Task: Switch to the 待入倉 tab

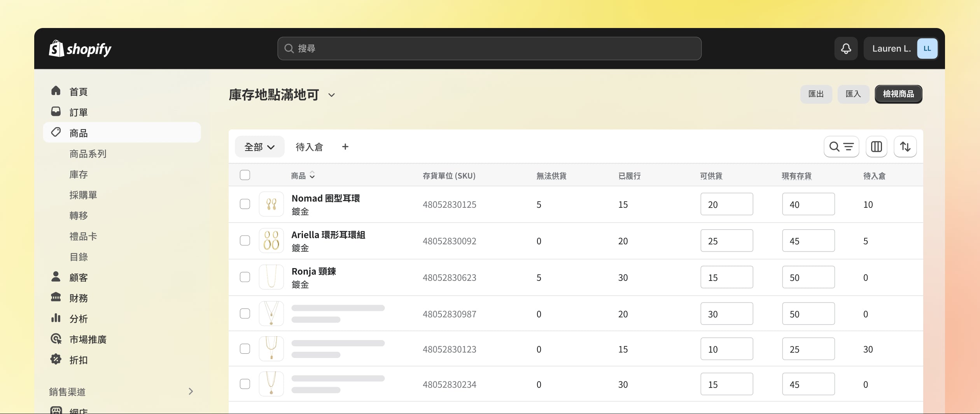Action: point(309,147)
